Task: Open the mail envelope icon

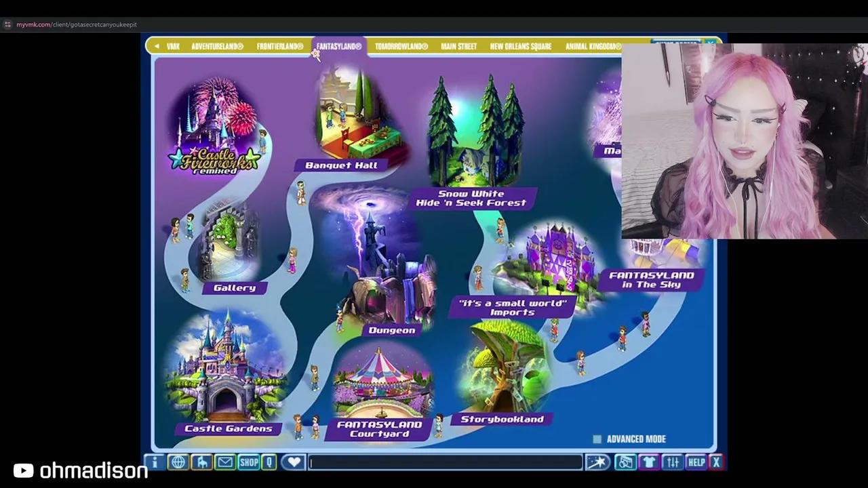Action: pyautogui.click(x=224, y=462)
